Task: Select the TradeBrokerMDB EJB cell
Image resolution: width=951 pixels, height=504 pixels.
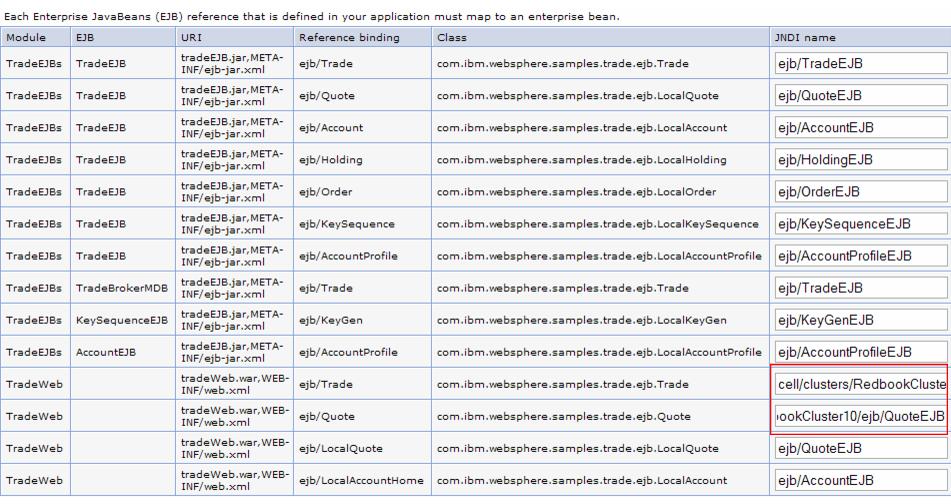Action: tap(122, 288)
